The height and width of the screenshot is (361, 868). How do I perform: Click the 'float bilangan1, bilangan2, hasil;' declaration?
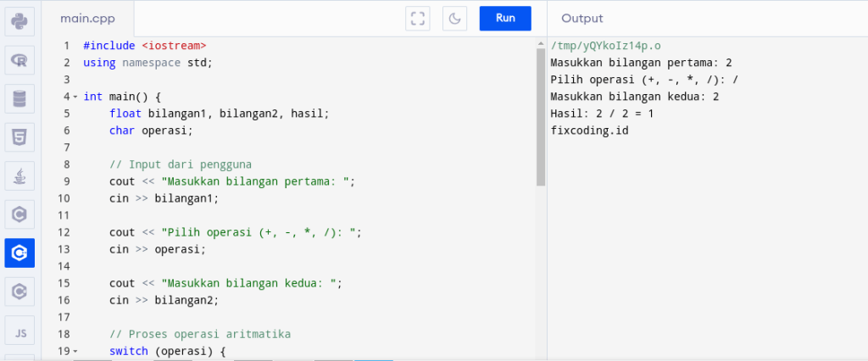(x=220, y=114)
